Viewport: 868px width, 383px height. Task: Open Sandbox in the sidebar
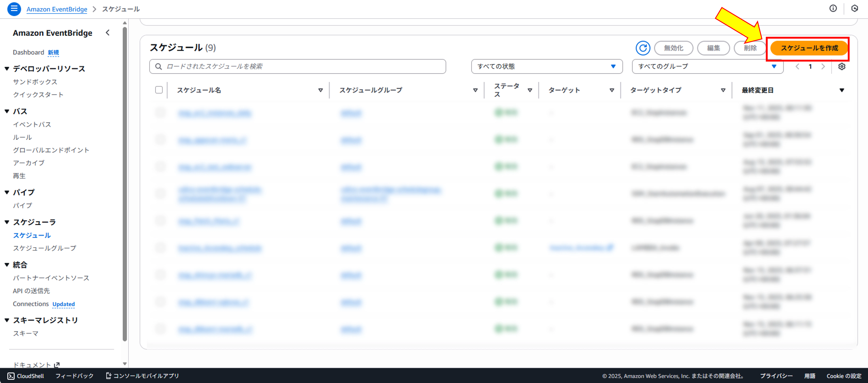(35, 82)
